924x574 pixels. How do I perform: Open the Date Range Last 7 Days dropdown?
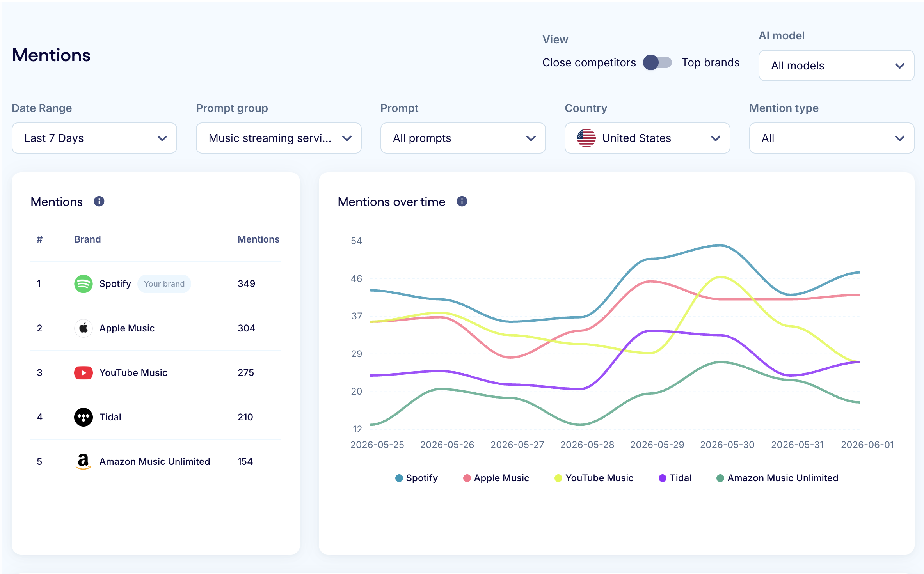pos(94,138)
